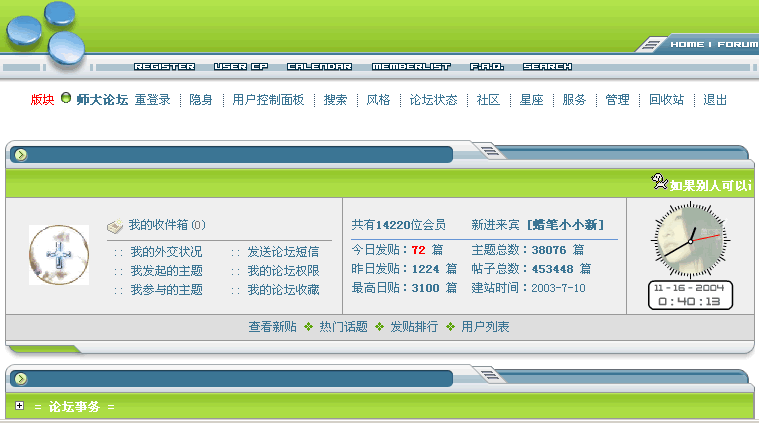Click the round arrow icon on first panel header

21,154
